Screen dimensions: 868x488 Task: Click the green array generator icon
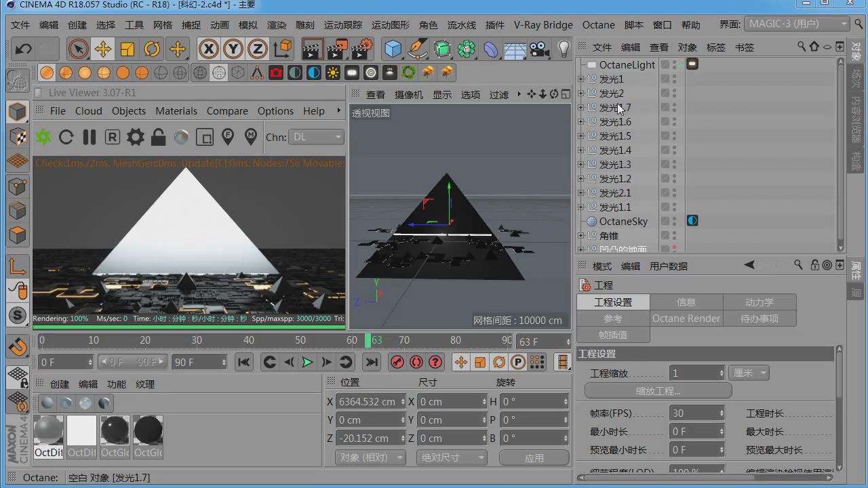[467, 49]
